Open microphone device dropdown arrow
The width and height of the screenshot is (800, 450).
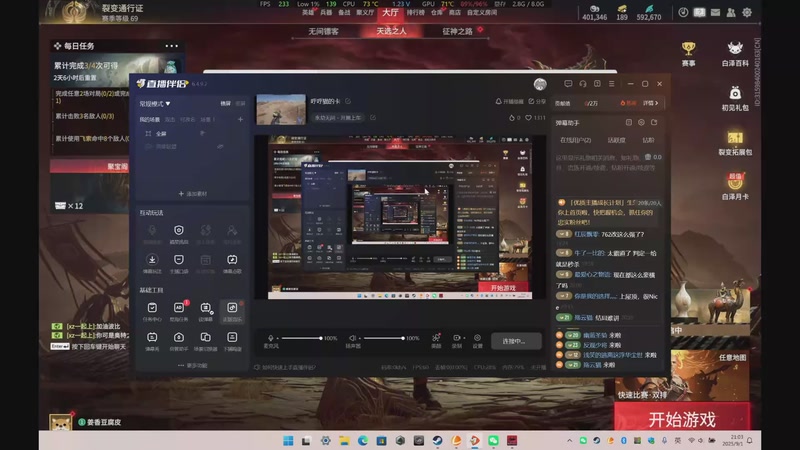pyautogui.click(x=278, y=339)
